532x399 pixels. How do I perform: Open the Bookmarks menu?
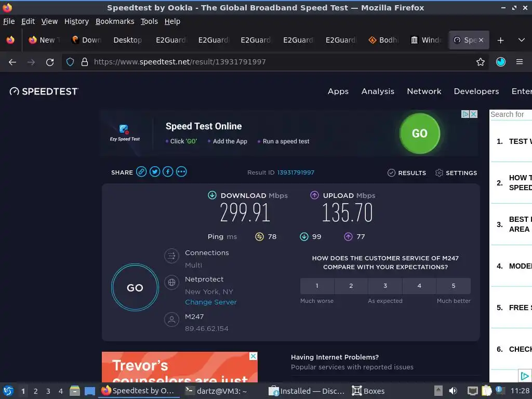pyautogui.click(x=115, y=21)
